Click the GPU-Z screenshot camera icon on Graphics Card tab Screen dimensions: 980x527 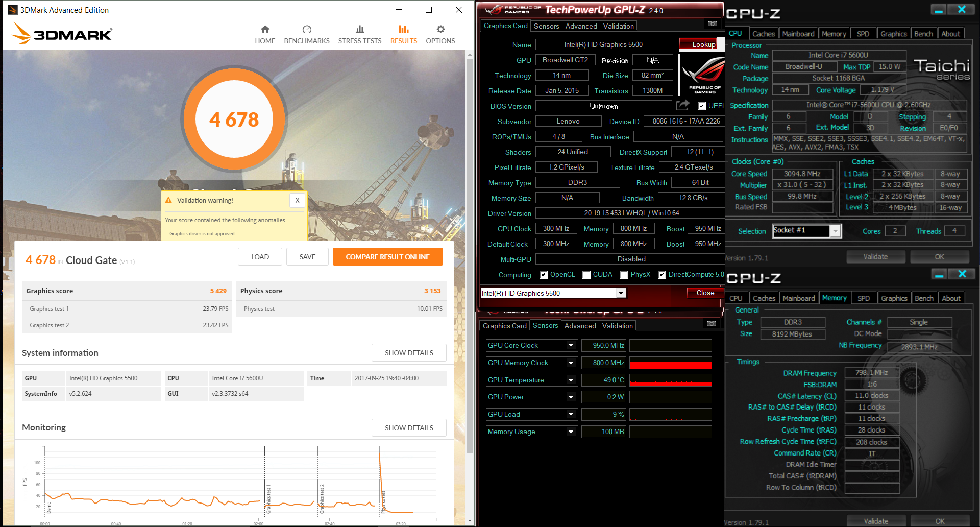click(713, 23)
